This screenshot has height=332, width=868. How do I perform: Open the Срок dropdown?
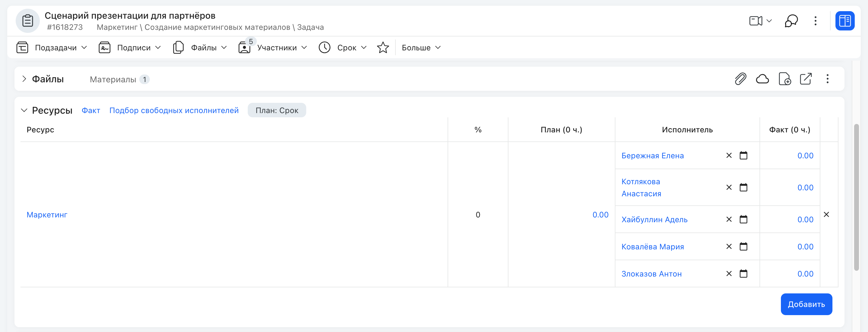tap(364, 48)
